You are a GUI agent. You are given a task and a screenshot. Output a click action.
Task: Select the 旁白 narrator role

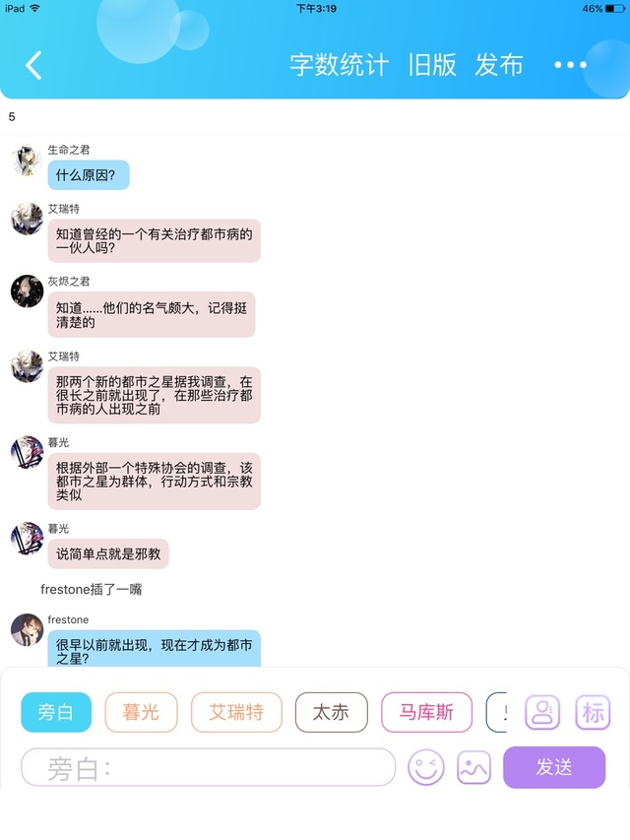(x=56, y=712)
